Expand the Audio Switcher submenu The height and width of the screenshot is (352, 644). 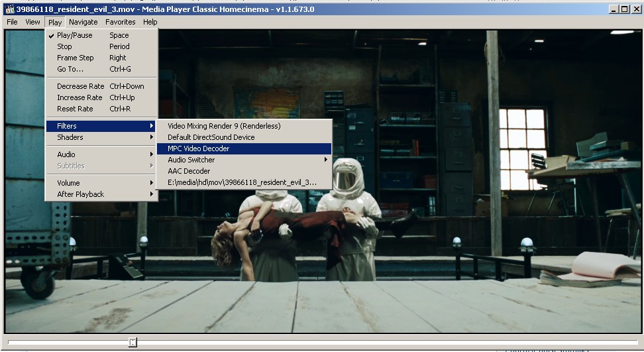[x=244, y=160]
